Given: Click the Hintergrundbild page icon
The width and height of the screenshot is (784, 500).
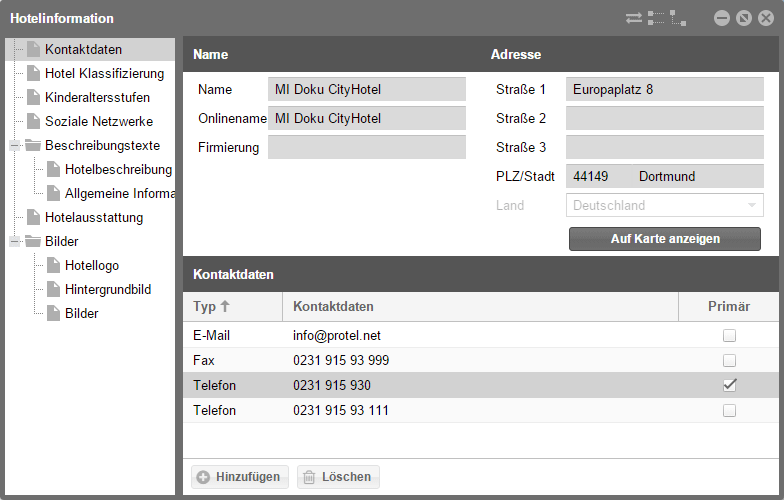Looking at the screenshot, I should (54, 289).
